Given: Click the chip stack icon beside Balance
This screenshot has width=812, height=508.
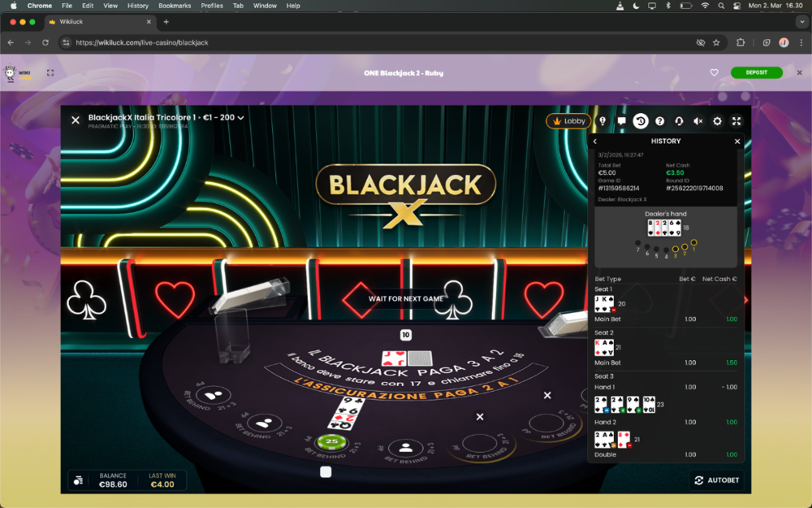Looking at the screenshot, I should pos(79,480).
